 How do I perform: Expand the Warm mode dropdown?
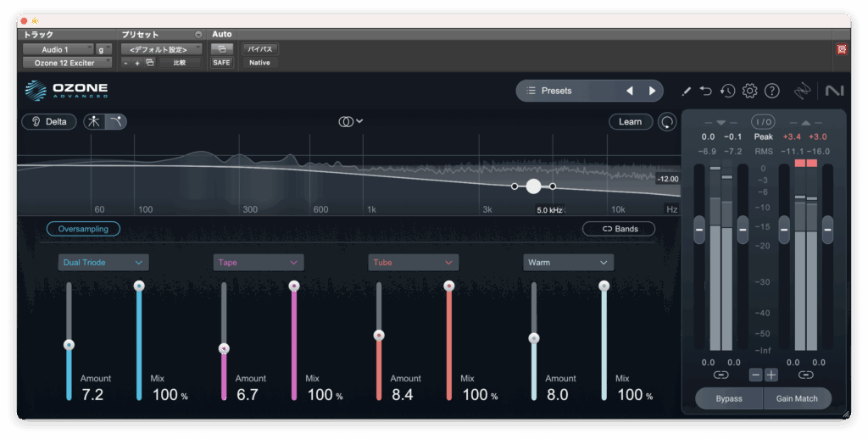point(568,263)
